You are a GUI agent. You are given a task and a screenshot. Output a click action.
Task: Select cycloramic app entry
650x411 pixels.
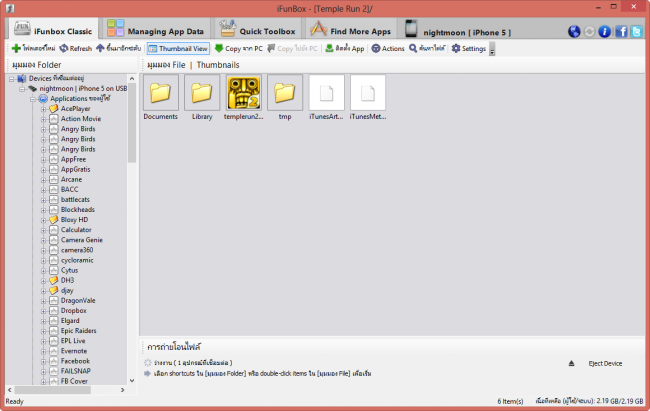pos(77,260)
